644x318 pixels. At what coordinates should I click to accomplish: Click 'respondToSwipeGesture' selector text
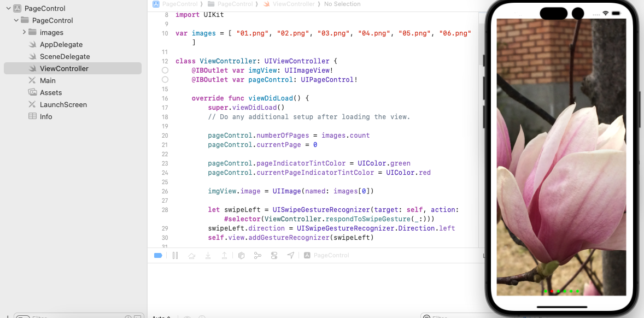click(x=368, y=219)
